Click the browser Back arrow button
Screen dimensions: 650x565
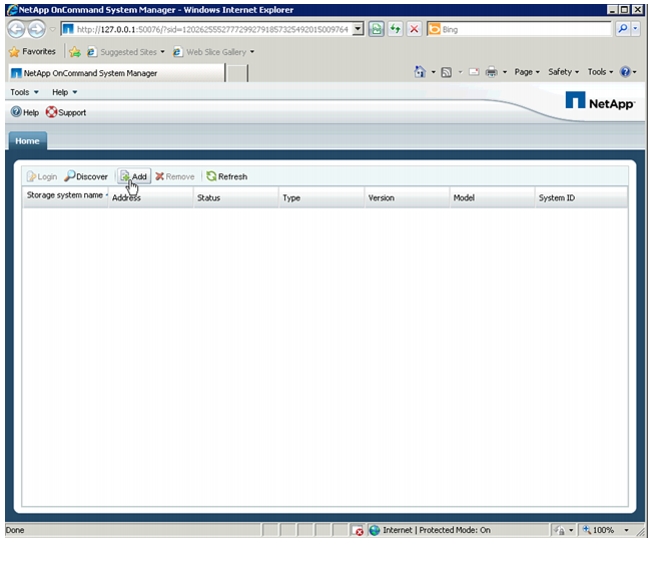17,29
